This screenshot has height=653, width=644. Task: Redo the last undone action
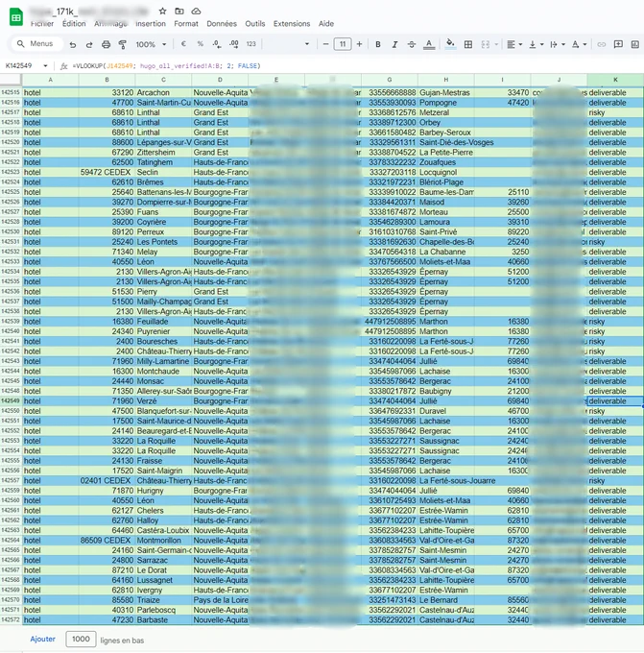(89, 44)
